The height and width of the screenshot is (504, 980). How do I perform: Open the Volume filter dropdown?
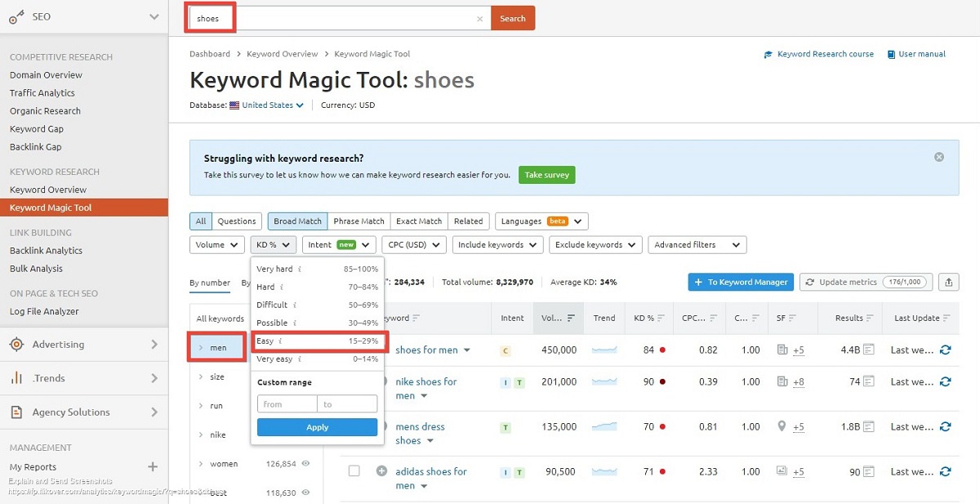(x=217, y=245)
